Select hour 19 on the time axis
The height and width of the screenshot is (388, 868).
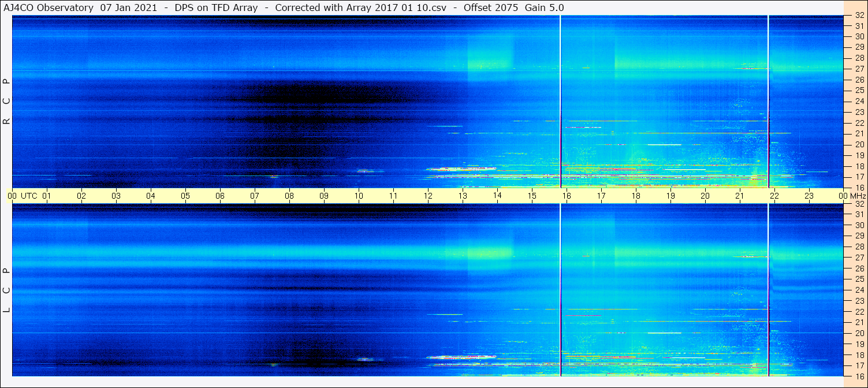point(670,196)
